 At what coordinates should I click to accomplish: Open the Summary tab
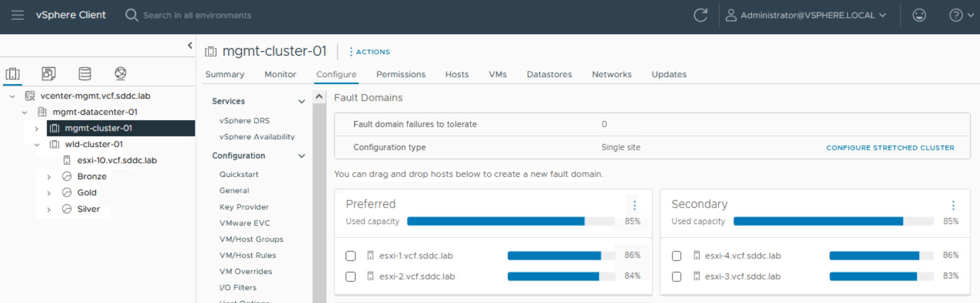225,74
